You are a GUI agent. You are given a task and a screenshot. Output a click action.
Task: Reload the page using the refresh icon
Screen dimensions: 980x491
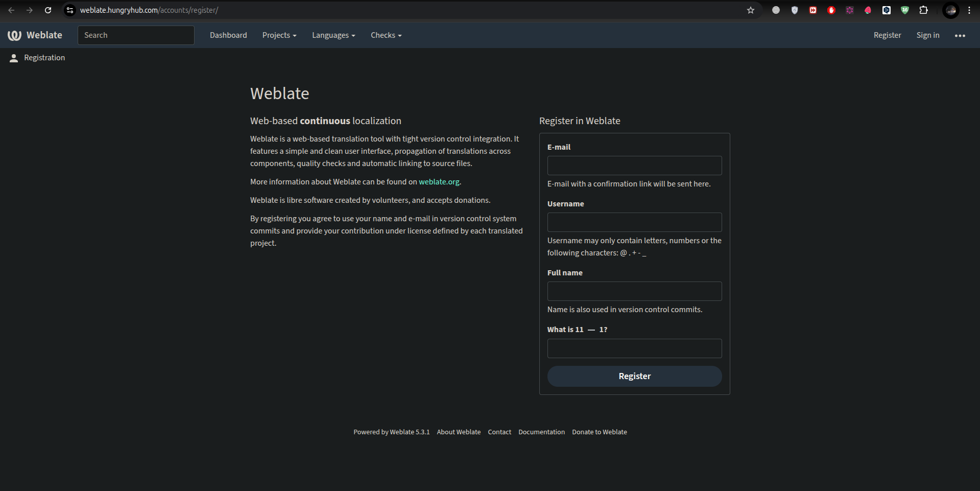48,10
